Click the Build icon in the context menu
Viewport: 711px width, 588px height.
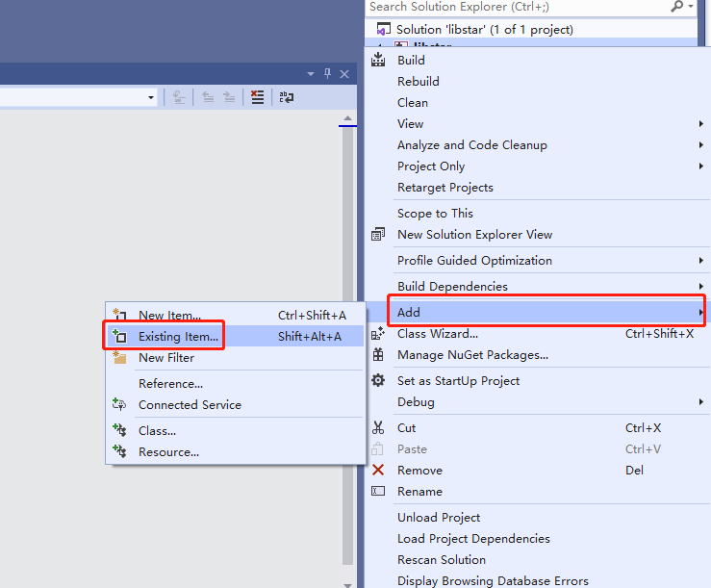(378, 60)
